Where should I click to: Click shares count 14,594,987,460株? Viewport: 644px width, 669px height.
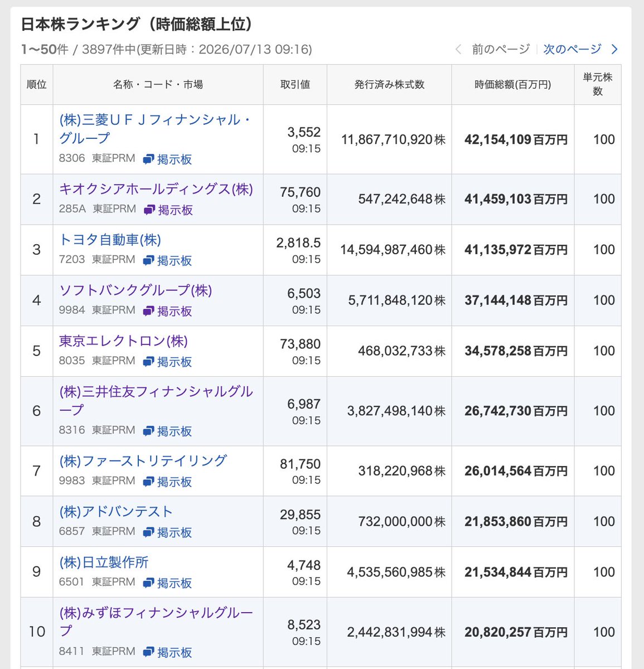[393, 250]
